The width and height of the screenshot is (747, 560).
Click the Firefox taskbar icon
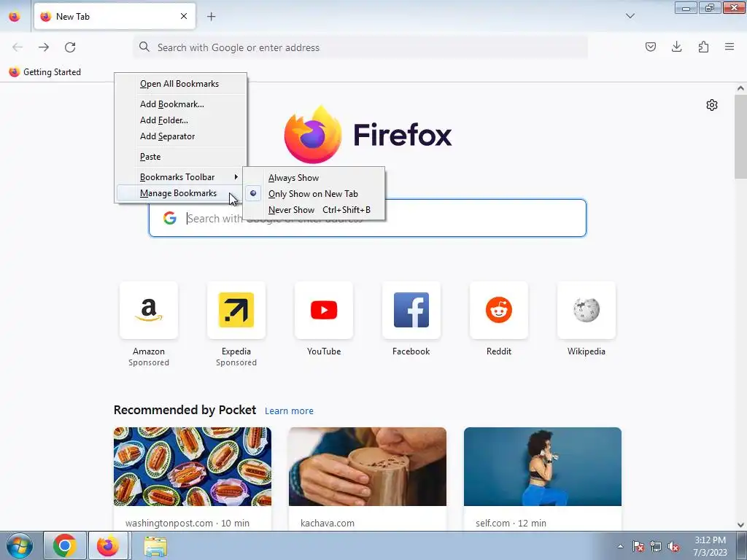click(x=108, y=545)
